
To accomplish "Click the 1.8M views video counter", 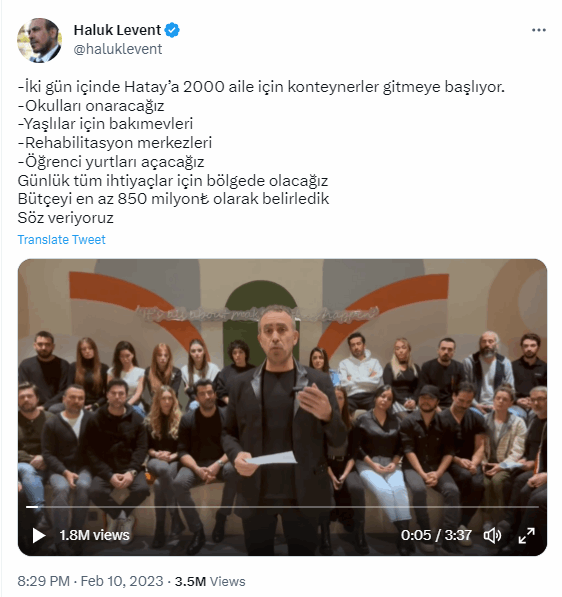I will tap(94, 535).
